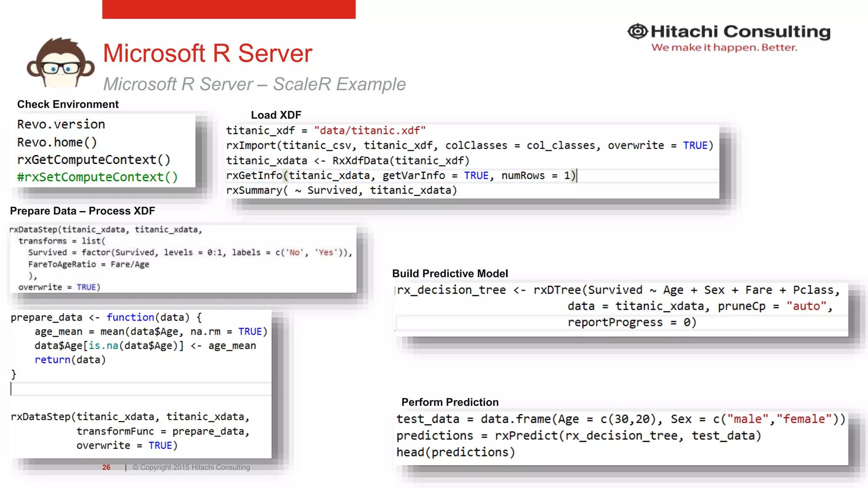Click the 'Check Environment' heading
This screenshot has height=488, width=868.
click(68, 104)
